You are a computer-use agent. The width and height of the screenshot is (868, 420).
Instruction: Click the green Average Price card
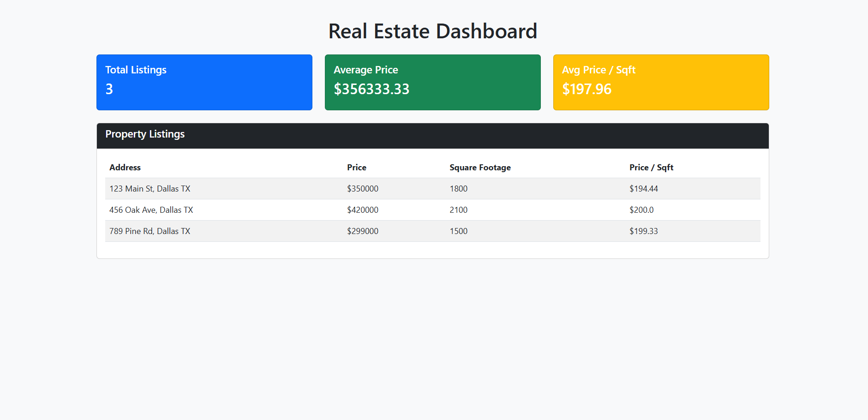click(432, 82)
